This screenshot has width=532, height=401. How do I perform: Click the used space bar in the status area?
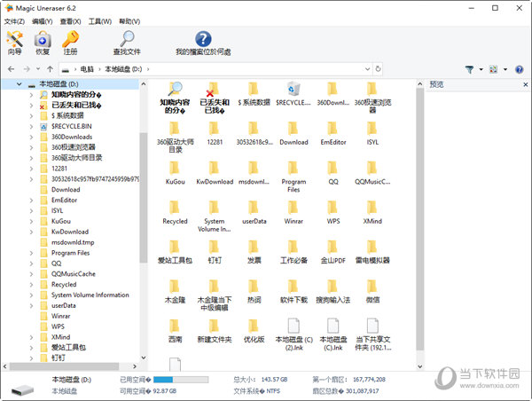click(x=181, y=380)
